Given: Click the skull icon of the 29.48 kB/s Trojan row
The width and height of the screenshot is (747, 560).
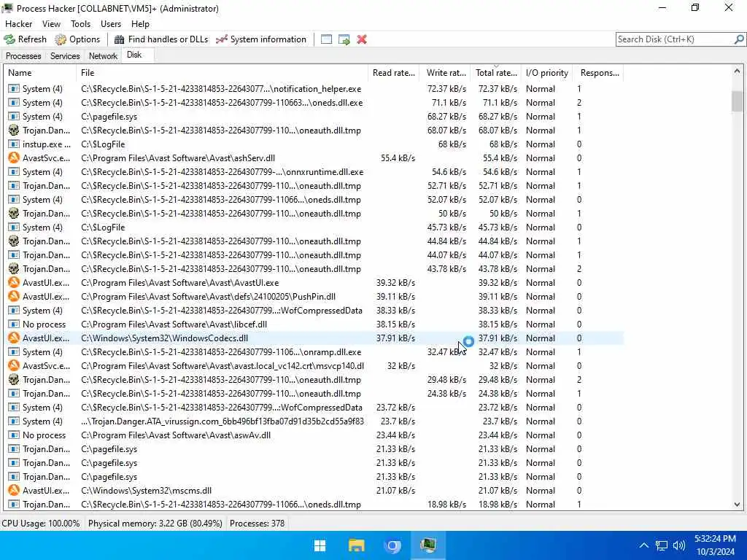Looking at the screenshot, I should [x=14, y=379].
